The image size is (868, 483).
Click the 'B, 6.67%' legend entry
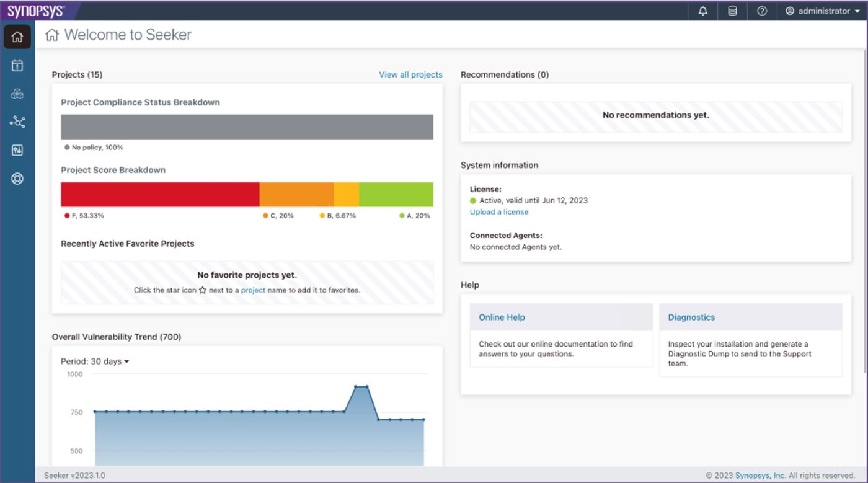338,216
